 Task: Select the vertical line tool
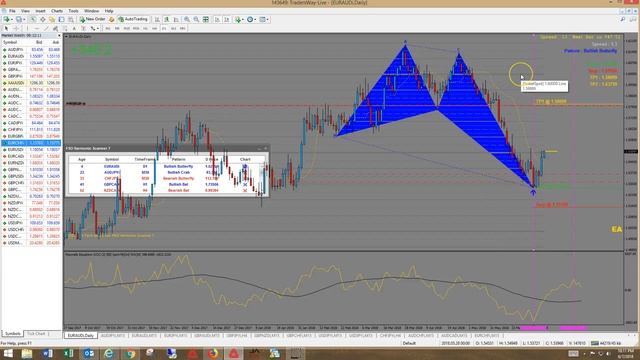27,29
